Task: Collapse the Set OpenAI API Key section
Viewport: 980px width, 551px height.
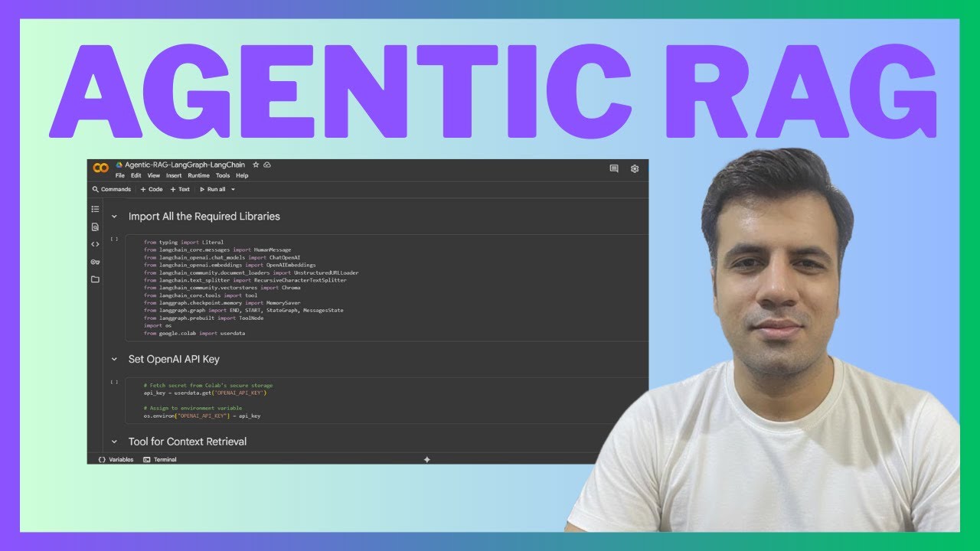Action: point(115,359)
